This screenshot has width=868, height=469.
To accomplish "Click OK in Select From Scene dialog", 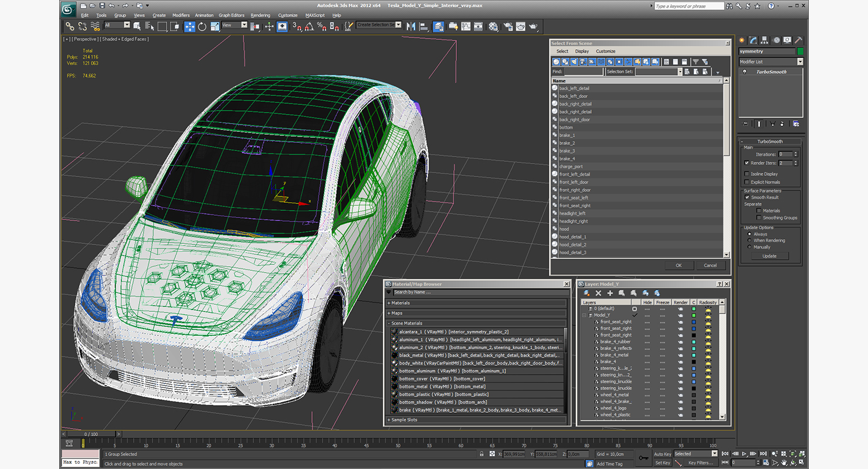I will [679, 265].
